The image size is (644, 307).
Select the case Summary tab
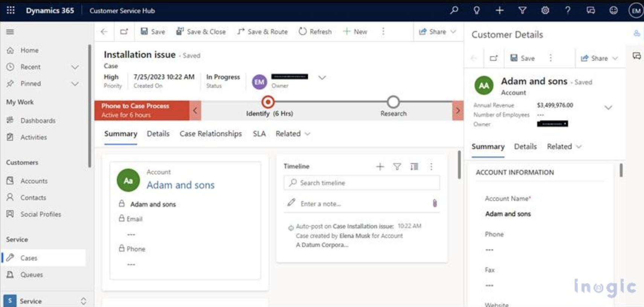tap(121, 134)
